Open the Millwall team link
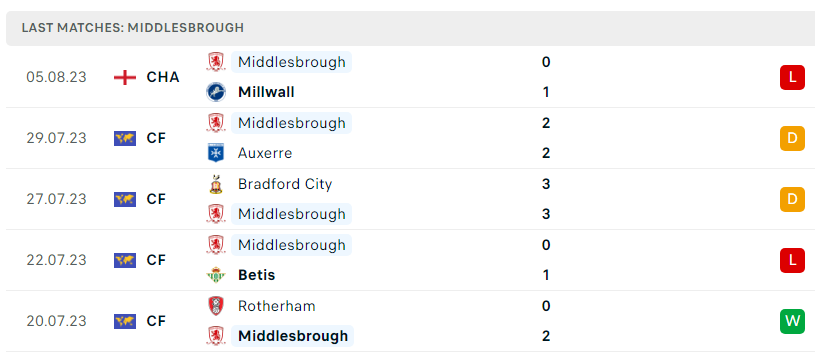This screenshot has width=815, height=361. 266,92
